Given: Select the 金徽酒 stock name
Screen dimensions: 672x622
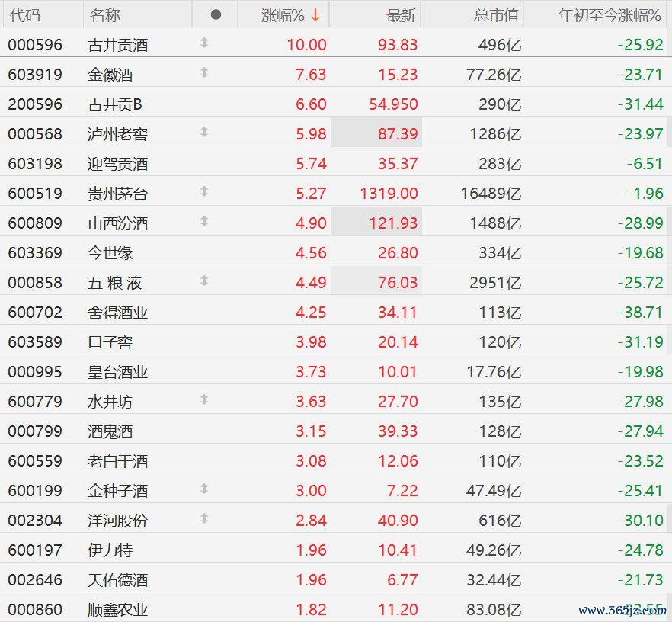Looking at the screenshot, I should pyautogui.click(x=110, y=75).
